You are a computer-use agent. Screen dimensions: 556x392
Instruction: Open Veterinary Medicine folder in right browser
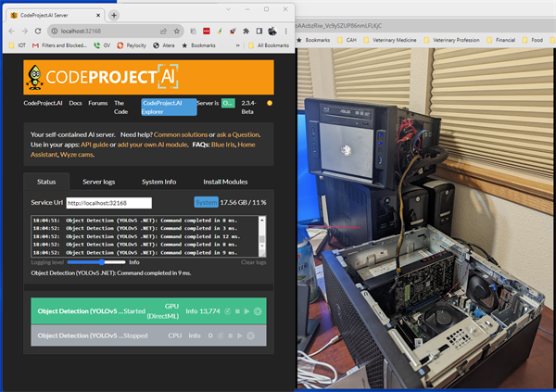(x=390, y=40)
